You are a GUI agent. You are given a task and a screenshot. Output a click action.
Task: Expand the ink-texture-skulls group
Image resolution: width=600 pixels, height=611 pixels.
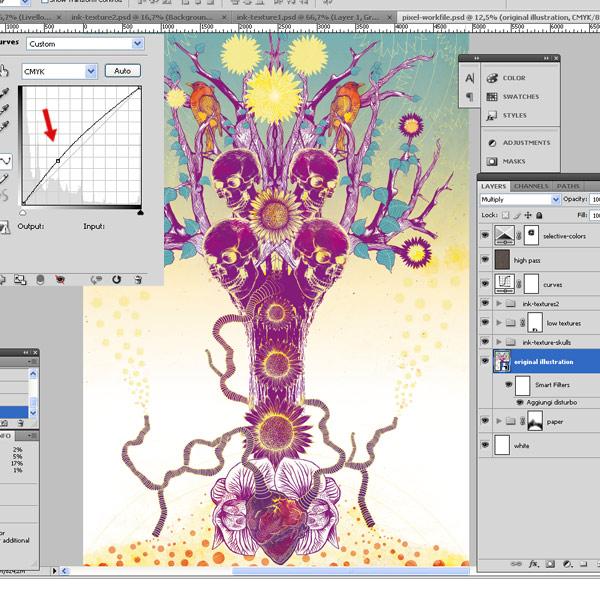click(499, 342)
